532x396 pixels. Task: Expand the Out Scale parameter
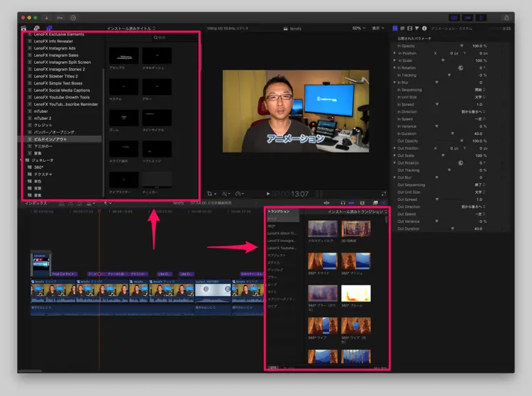point(396,155)
